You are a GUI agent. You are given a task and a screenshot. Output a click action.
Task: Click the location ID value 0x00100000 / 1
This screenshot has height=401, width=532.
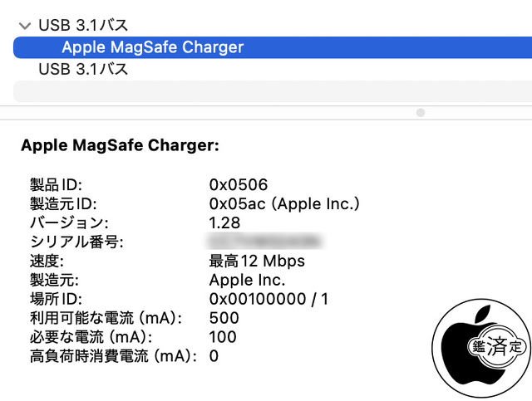pyautogui.click(x=268, y=299)
